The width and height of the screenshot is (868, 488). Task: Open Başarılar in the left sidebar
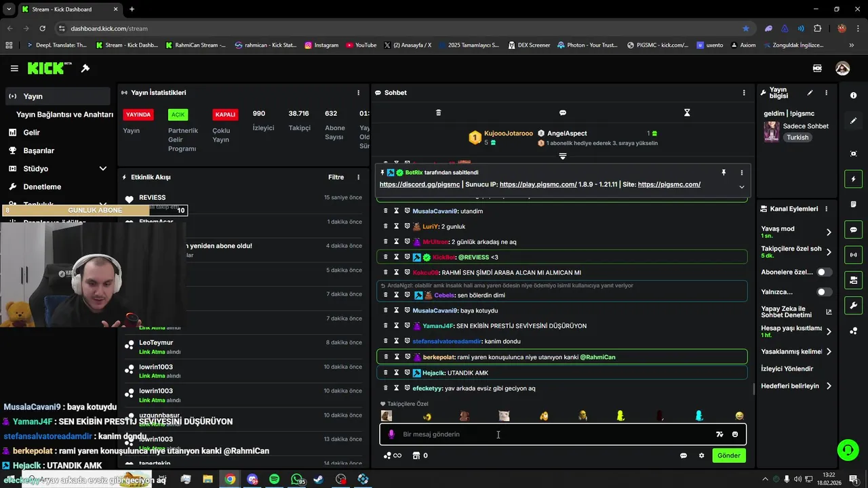point(39,150)
